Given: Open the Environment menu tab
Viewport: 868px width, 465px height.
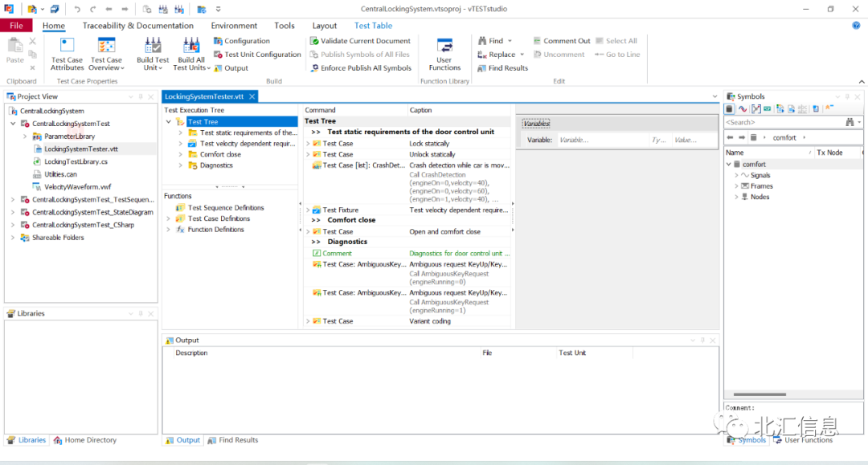Looking at the screenshot, I should [233, 25].
